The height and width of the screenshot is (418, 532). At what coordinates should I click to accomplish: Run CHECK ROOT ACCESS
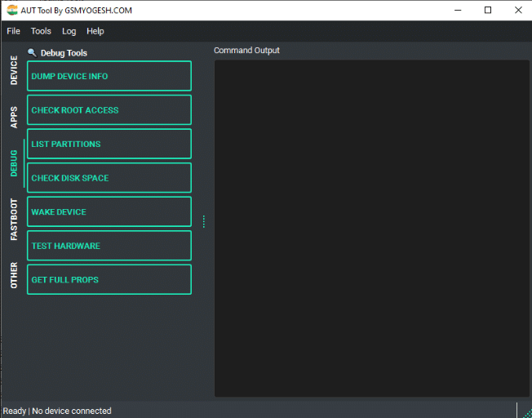[x=109, y=110]
